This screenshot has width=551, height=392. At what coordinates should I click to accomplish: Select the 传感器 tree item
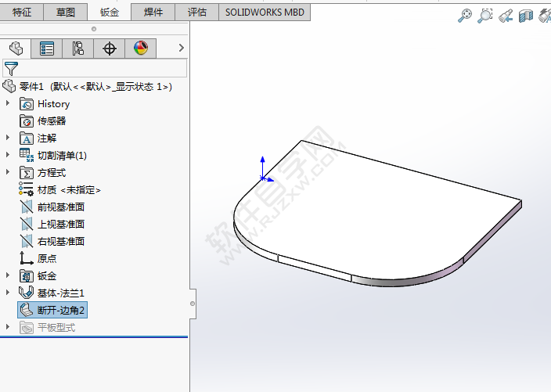pos(52,121)
